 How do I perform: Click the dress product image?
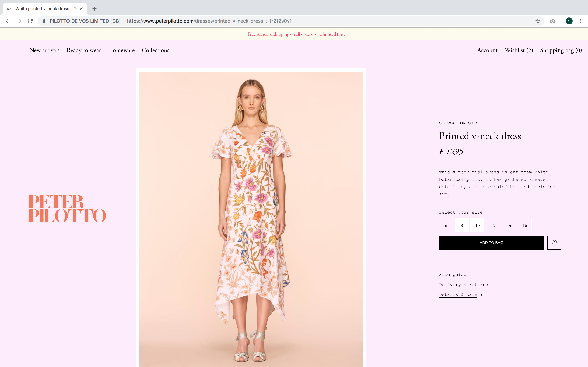click(x=251, y=218)
